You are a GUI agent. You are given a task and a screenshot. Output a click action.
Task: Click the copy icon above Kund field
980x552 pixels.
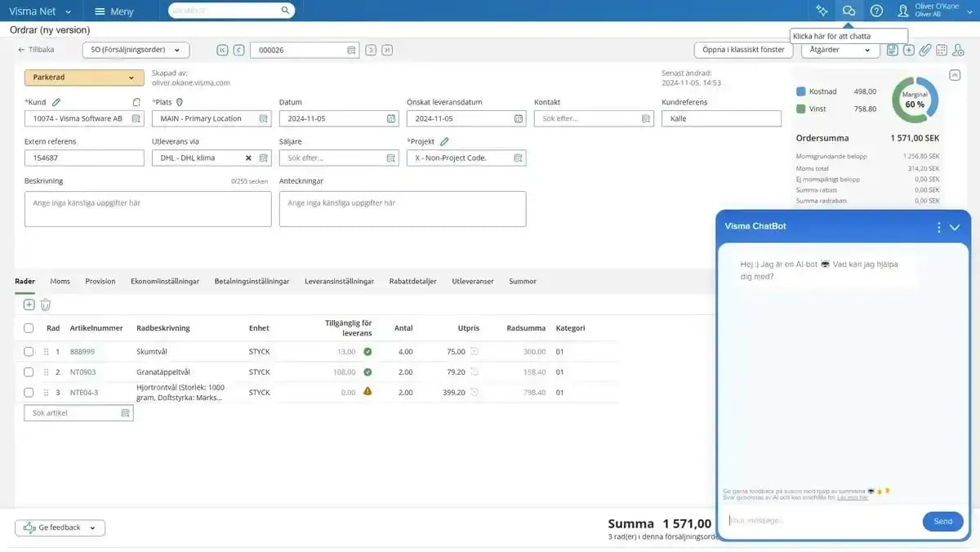(x=136, y=102)
